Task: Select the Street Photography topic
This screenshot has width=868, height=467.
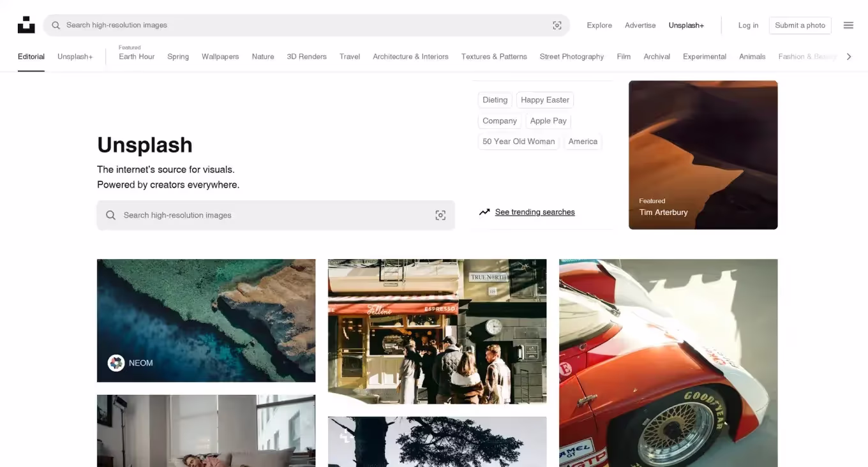Action: [x=571, y=57]
